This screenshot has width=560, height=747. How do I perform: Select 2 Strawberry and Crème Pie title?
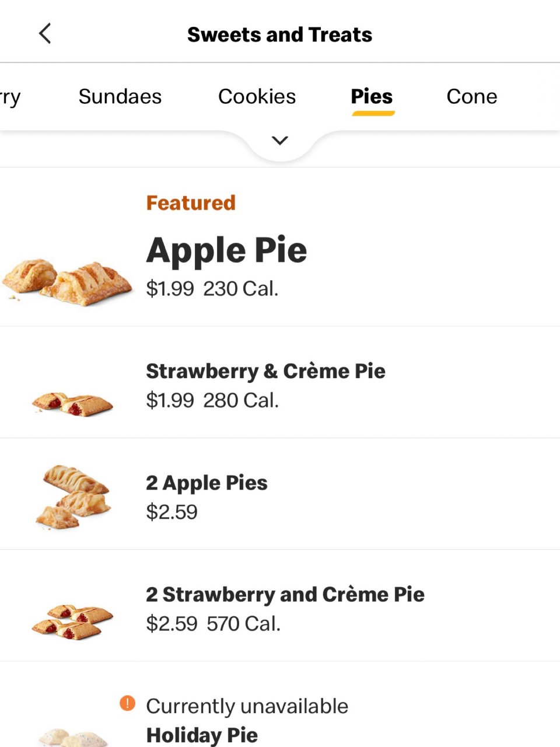285,595
